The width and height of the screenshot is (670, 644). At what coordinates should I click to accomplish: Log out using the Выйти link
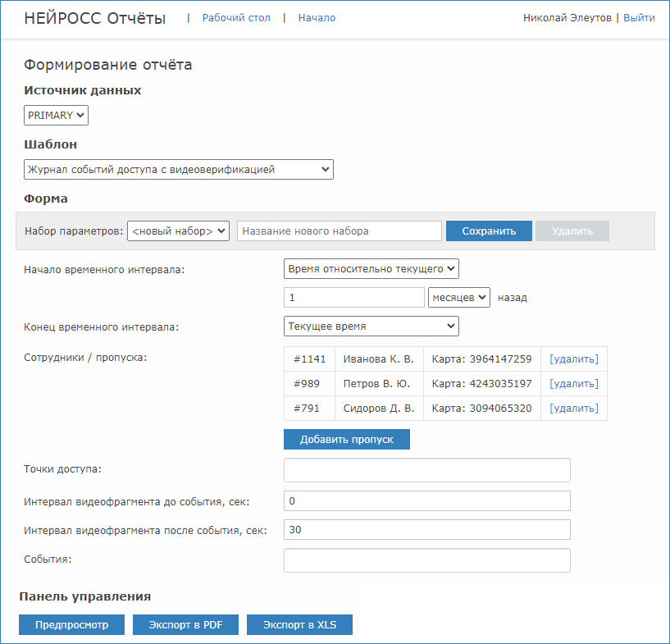(x=639, y=17)
